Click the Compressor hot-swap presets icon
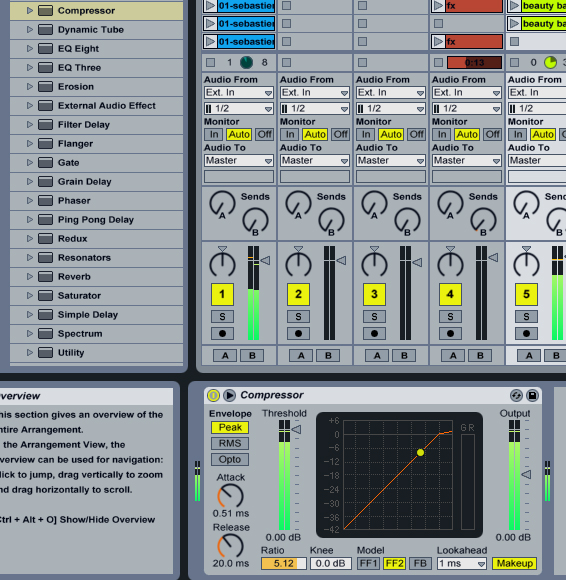Screen dimensions: 566x580 (516, 395)
